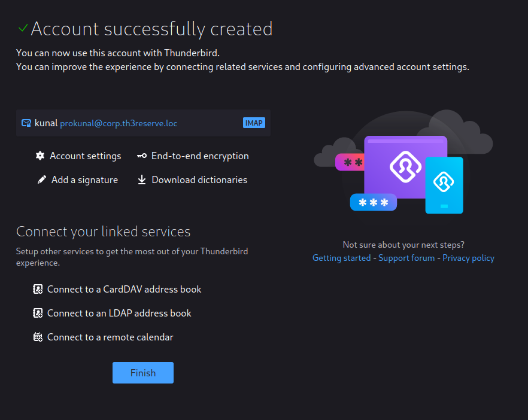This screenshot has height=420, width=528.
Task: Click the Account settings gear icon
Action: pos(40,156)
